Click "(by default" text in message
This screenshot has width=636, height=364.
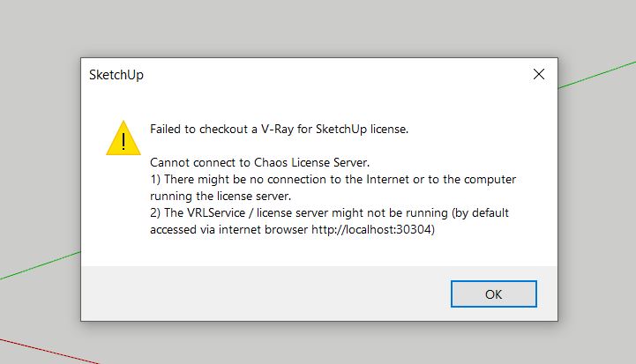[480, 212]
